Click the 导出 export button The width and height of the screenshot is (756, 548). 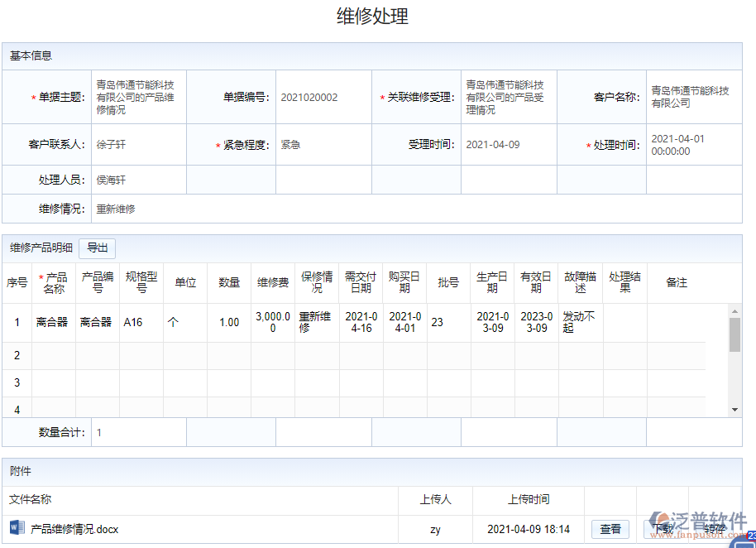point(95,248)
